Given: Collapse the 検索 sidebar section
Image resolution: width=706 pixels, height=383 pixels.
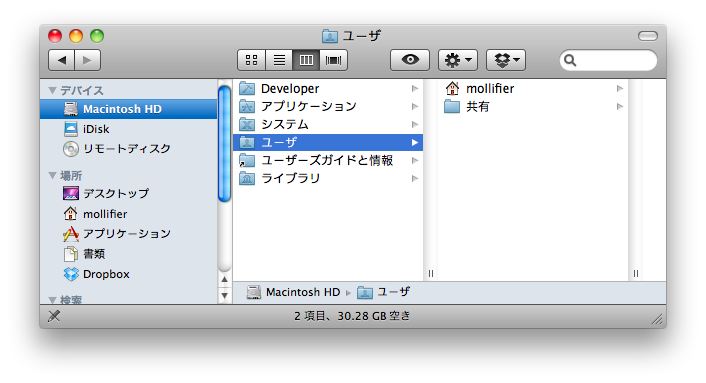Looking at the screenshot, I should [x=52, y=300].
